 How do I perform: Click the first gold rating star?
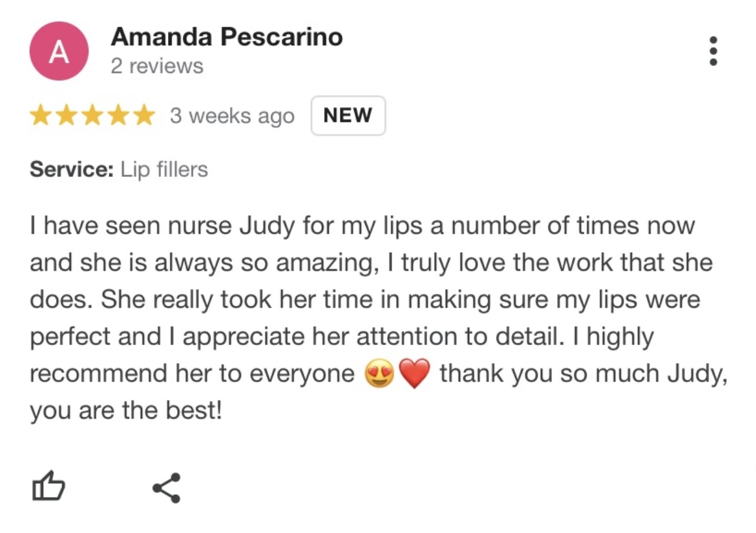point(41,116)
